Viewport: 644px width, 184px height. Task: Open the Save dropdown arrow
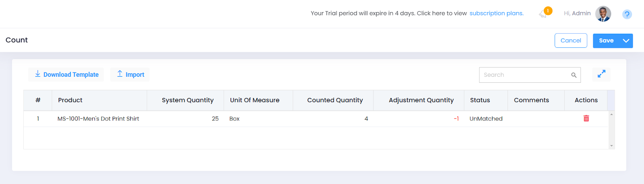[x=626, y=41]
